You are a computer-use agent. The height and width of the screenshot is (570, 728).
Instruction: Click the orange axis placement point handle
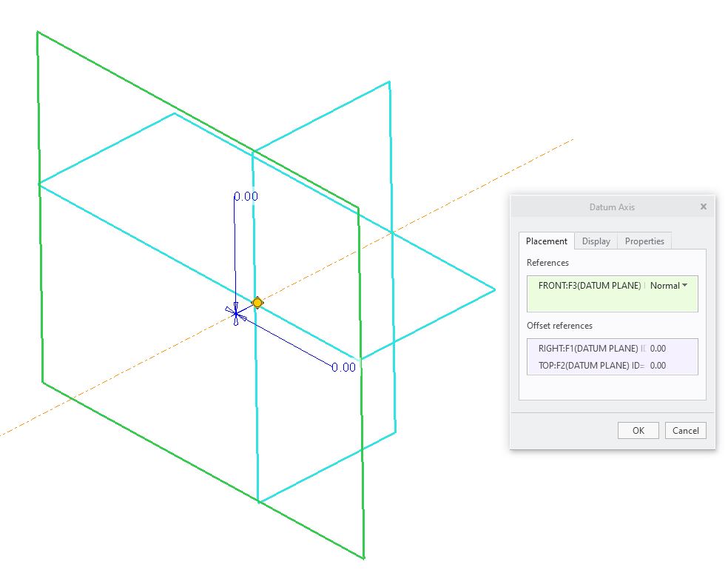[x=257, y=303]
